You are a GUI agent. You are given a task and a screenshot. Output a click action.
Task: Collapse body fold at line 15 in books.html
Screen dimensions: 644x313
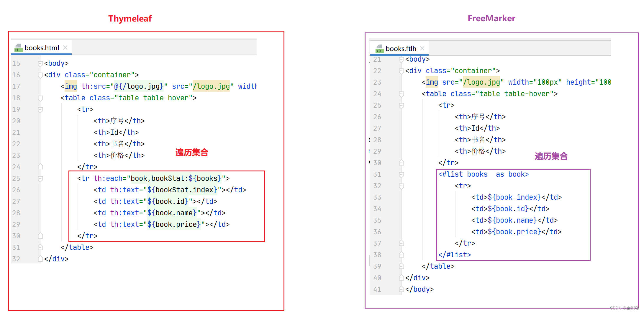tap(40, 63)
